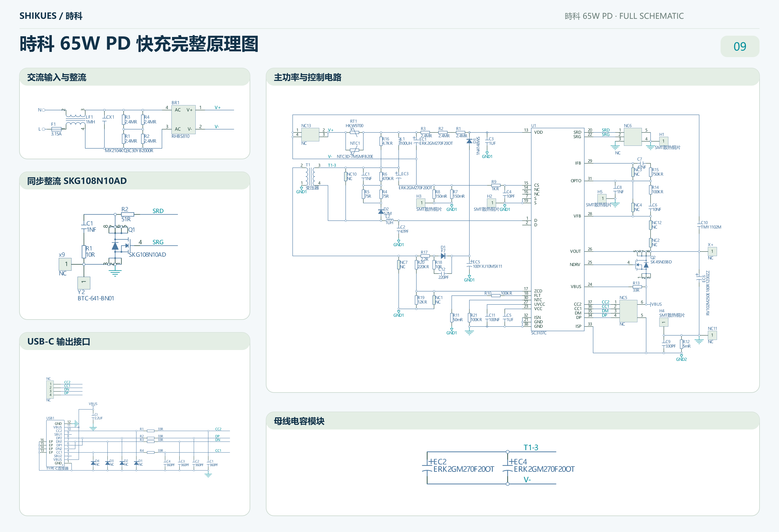Select the RT1 HKW9700 thermistor

(x=354, y=132)
